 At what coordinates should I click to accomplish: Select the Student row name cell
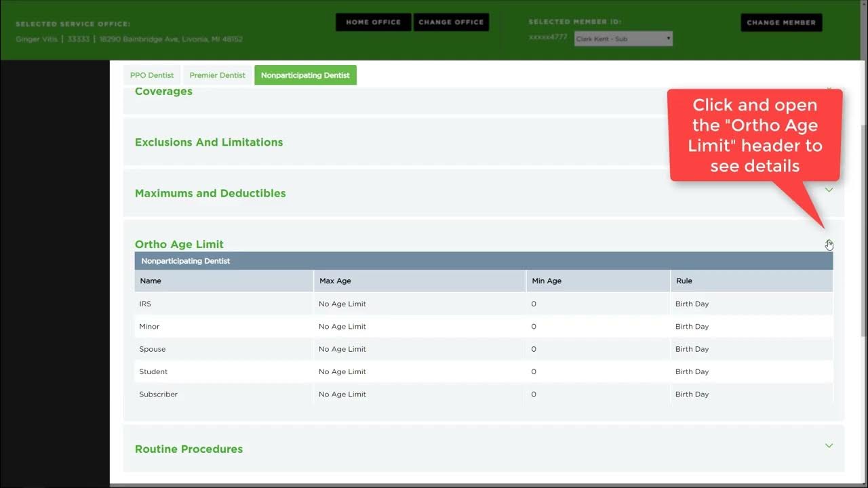[x=224, y=371]
